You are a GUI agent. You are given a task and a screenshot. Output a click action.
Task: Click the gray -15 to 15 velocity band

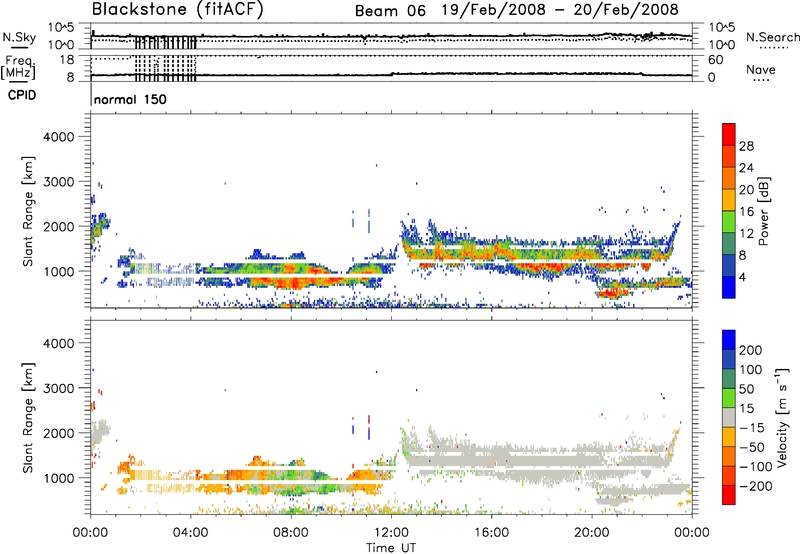pyautogui.click(x=729, y=417)
